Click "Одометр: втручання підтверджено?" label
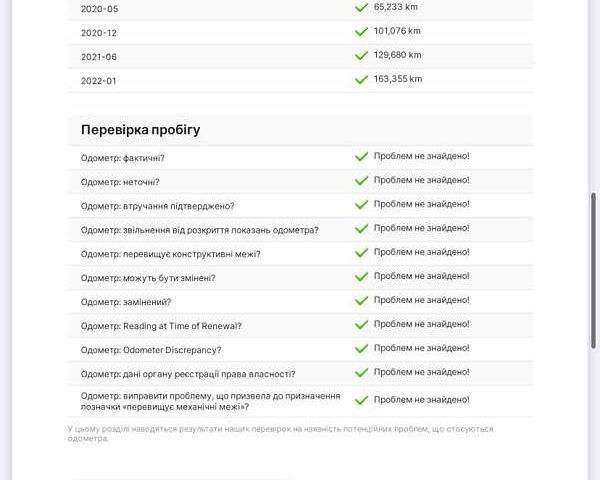Image resolution: width=600 pixels, height=480 pixels. click(157, 206)
